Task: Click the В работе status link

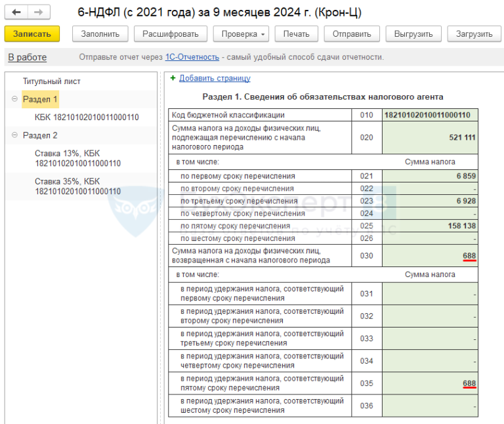Action: click(28, 58)
